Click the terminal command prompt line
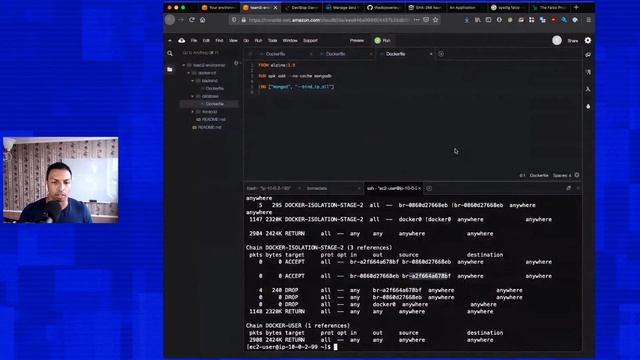Screen dimensions: 640x360 [292, 347]
